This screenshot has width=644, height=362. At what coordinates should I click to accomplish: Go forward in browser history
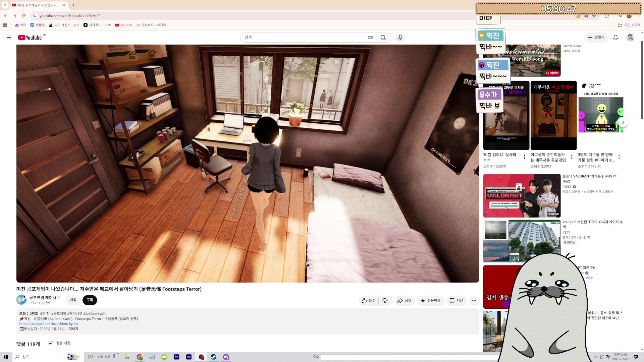pos(15,16)
